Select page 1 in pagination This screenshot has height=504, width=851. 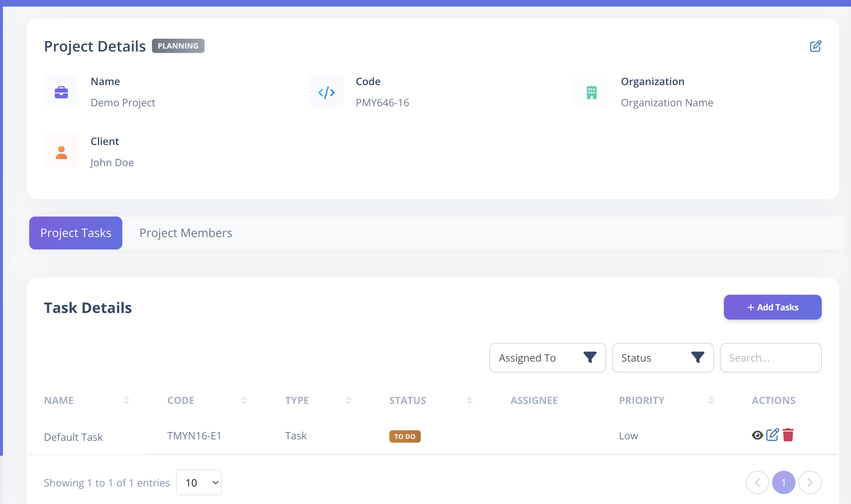point(783,482)
